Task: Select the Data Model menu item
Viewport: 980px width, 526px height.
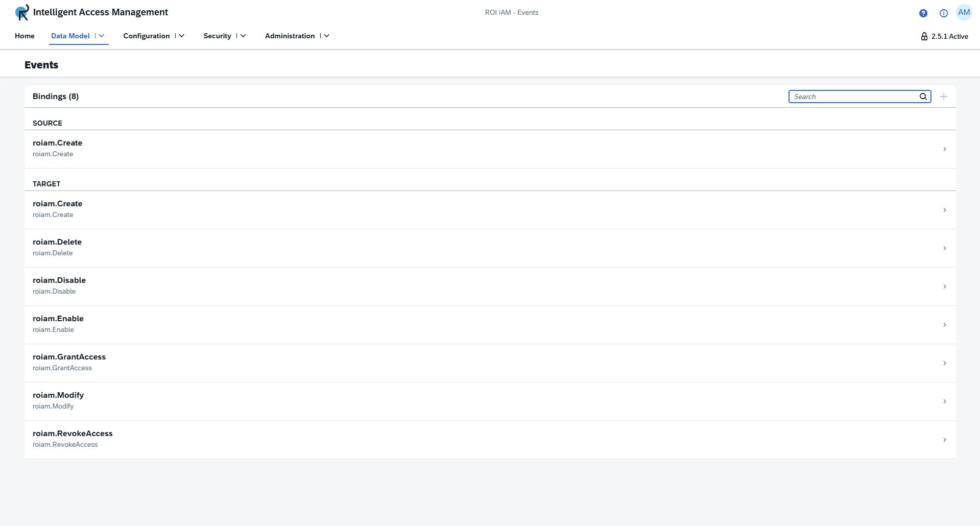Action: coord(70,36)
